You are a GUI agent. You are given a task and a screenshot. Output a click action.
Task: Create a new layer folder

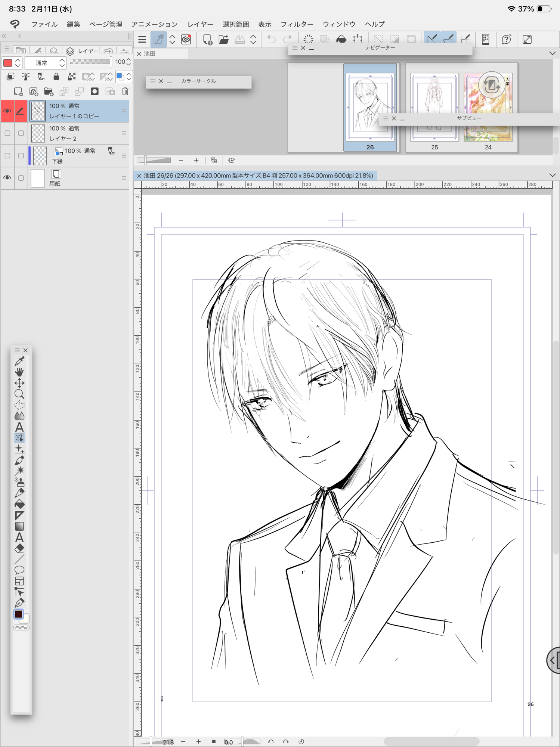click(49, 92)
